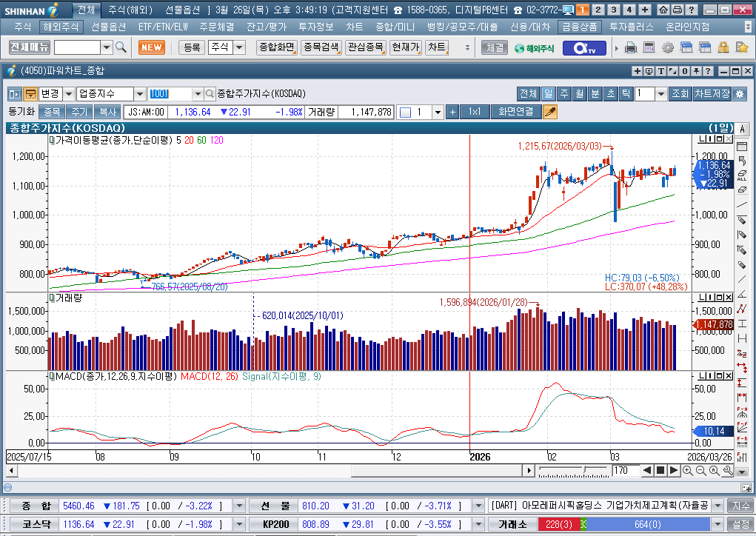
Task: Click the play forward arrow below chart
Action: click(x=674, y=470)
